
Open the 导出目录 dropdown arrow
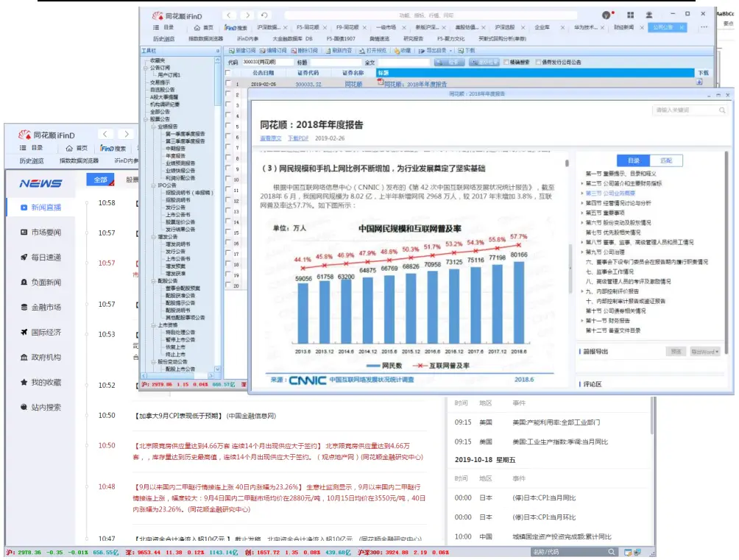click(x=451, y=51)
